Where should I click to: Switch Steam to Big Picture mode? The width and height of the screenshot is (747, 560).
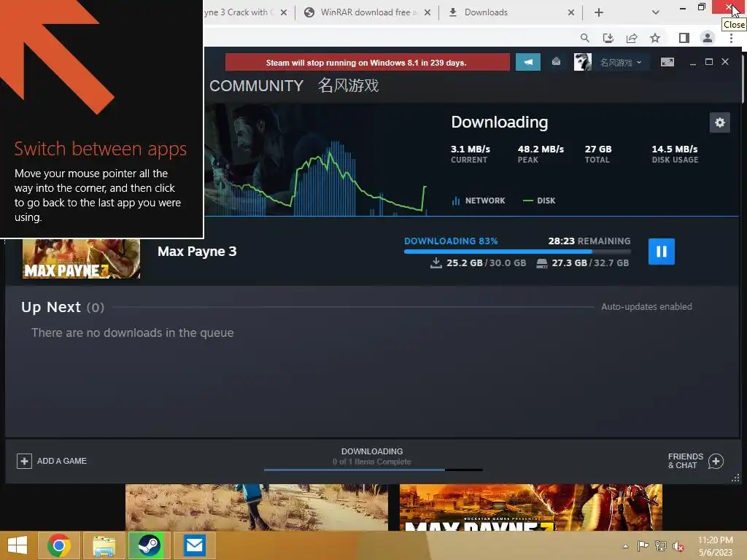(x=667, y=62)
